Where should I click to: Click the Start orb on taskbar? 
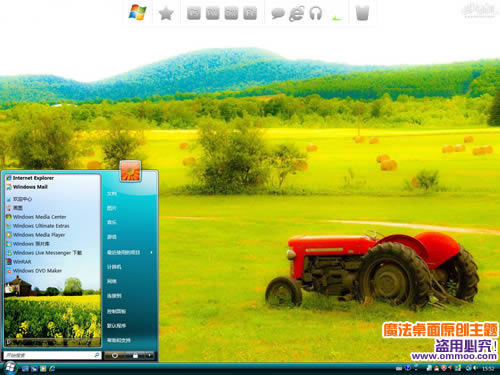click(x=10, y=368)
